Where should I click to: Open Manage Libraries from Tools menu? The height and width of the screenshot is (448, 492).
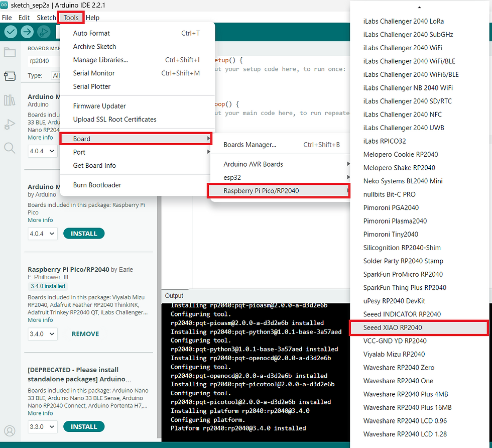137,60
